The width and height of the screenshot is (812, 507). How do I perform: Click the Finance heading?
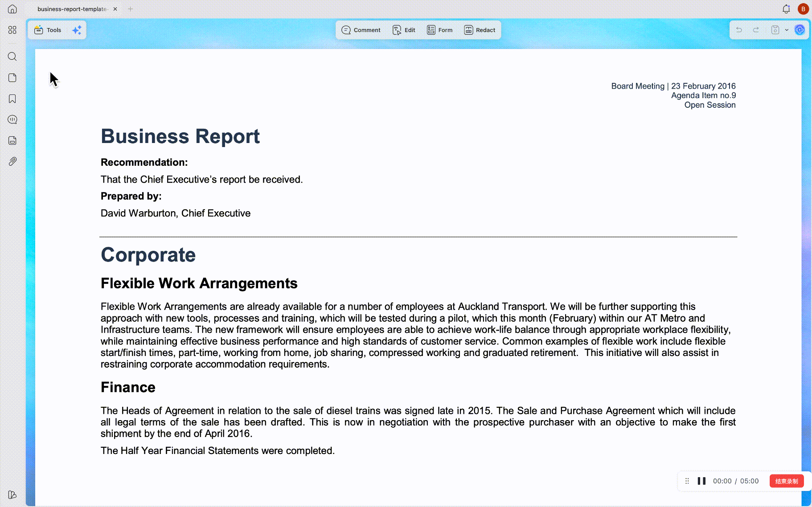coord(128,387)
